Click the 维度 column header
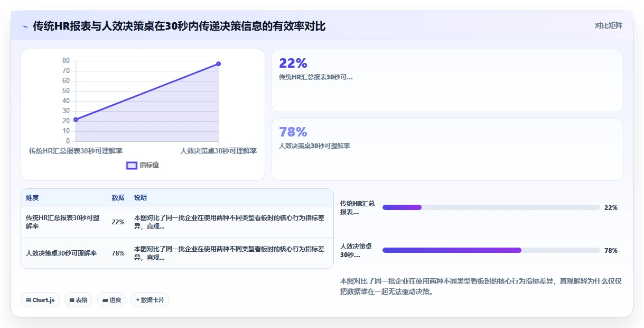The width and height of the screenshot is (644, 328). pyautogui.click(x=32, y=198)
